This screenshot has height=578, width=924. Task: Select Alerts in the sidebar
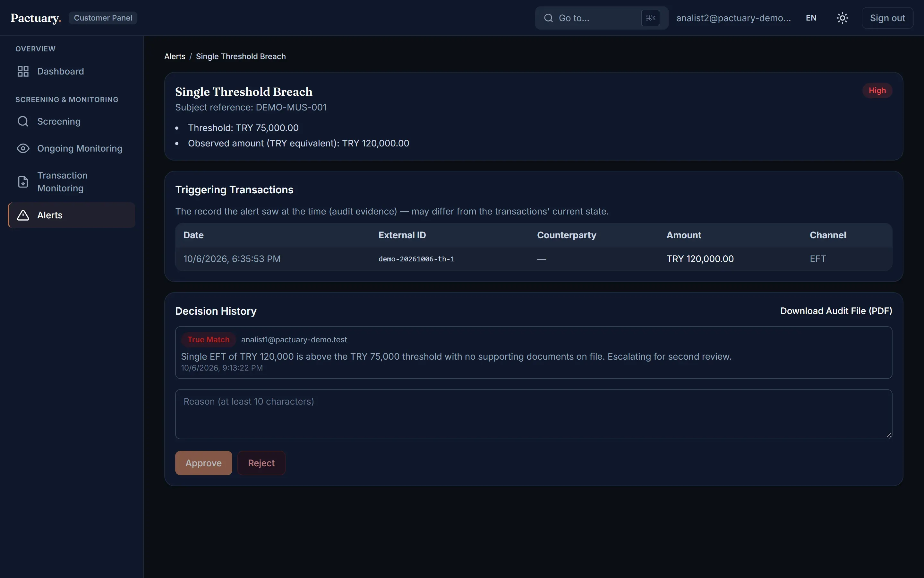[72, 215]
